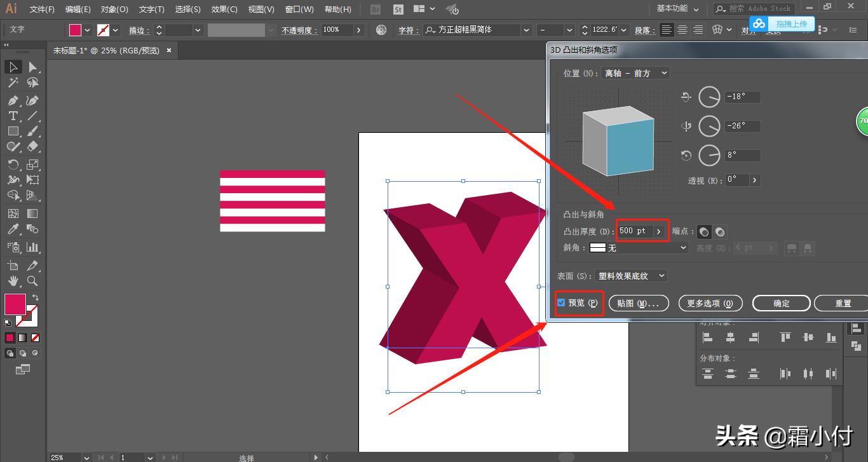Toggle the second 端点 cap option
The height and width of the screenshot is (462, 868).
tap(721, 231)
